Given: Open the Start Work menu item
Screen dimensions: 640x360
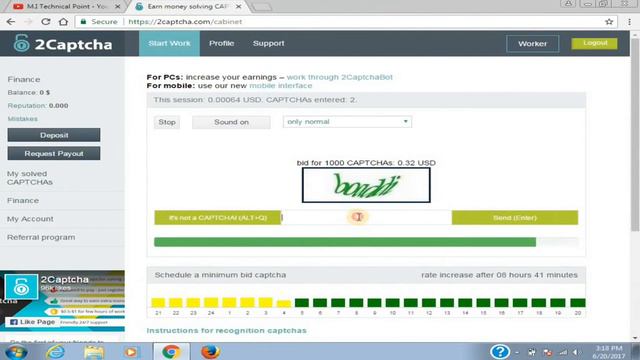Looking at the screenshot, I should (169, 43).
